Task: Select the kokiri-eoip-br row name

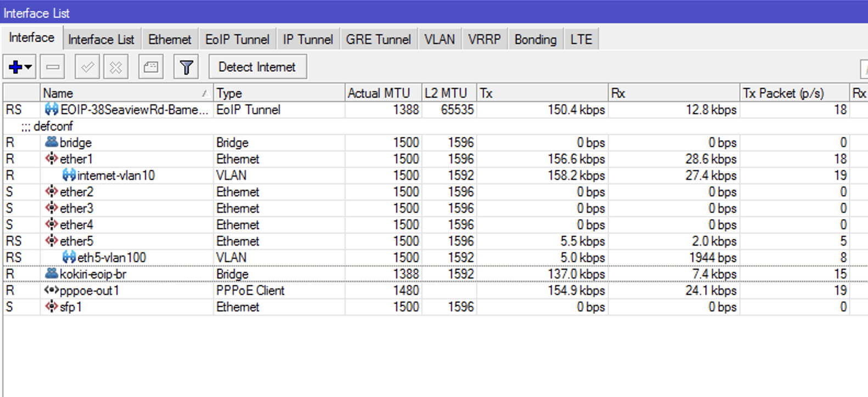Action: point(93,274)
